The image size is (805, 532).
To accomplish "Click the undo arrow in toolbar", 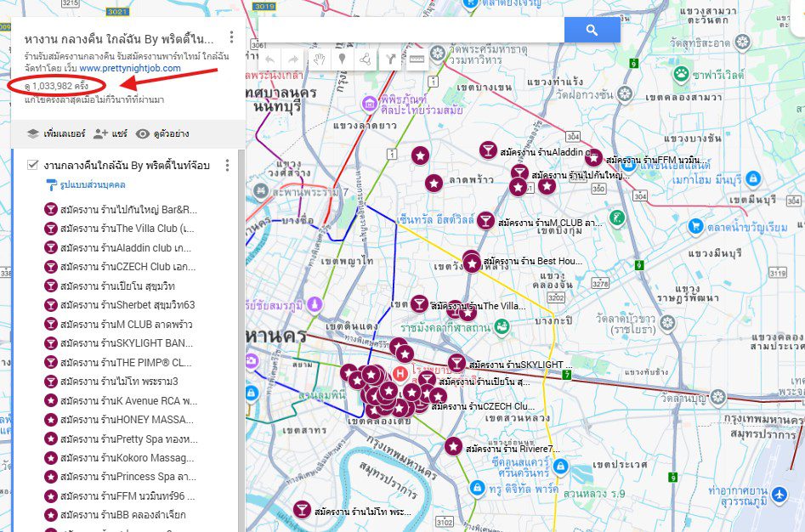I will point(269,59).
